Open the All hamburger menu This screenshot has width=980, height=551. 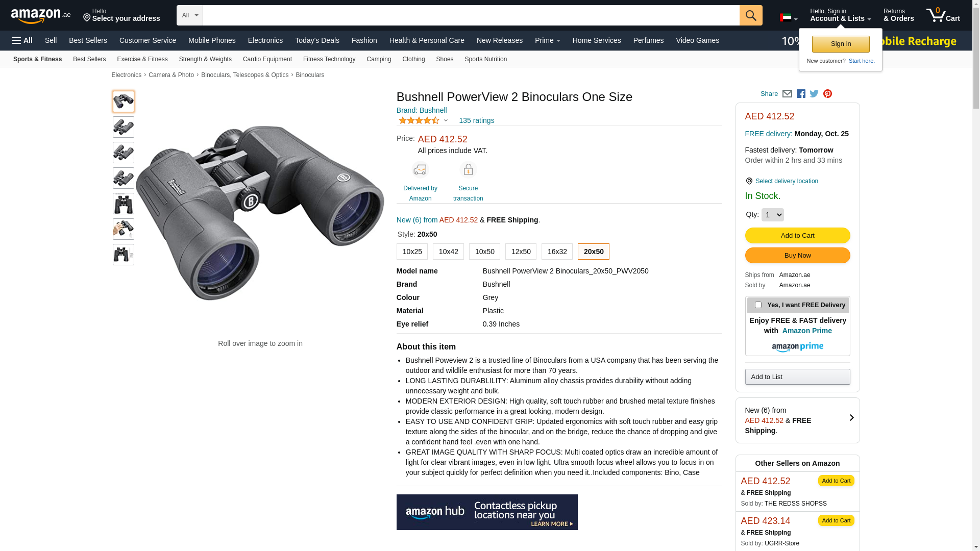(22, 40)
